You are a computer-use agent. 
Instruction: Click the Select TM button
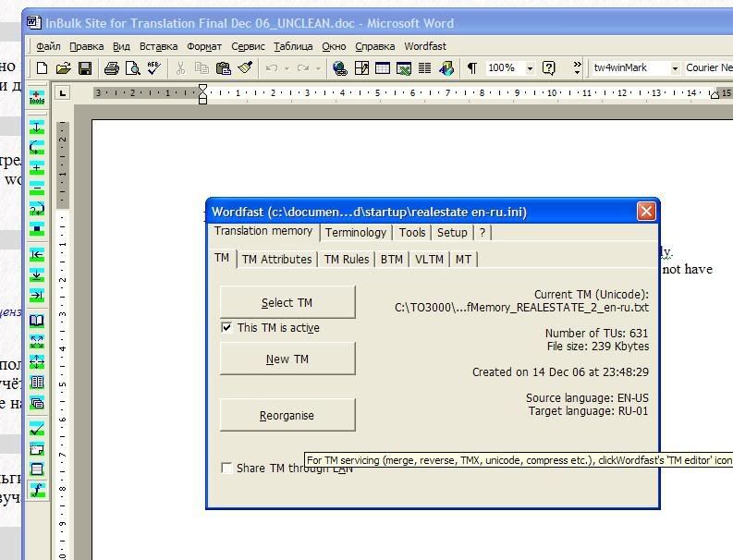tap(287, 302)
